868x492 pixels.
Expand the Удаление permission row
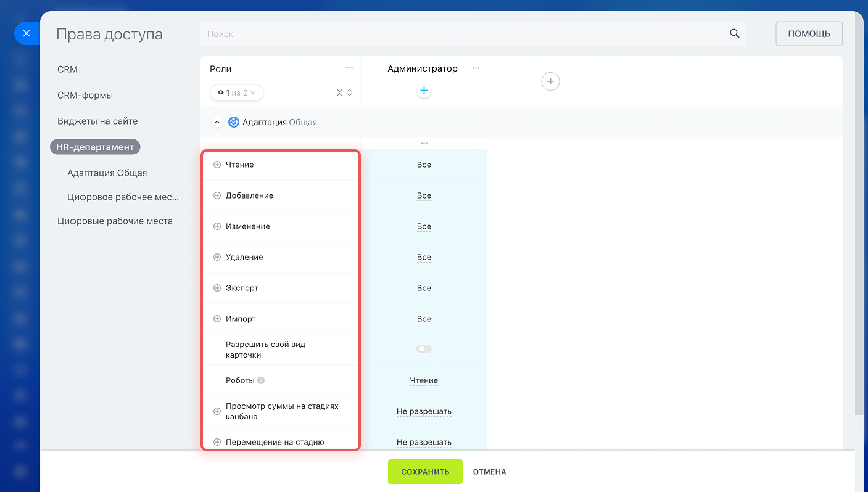click(x=217, y=257)
